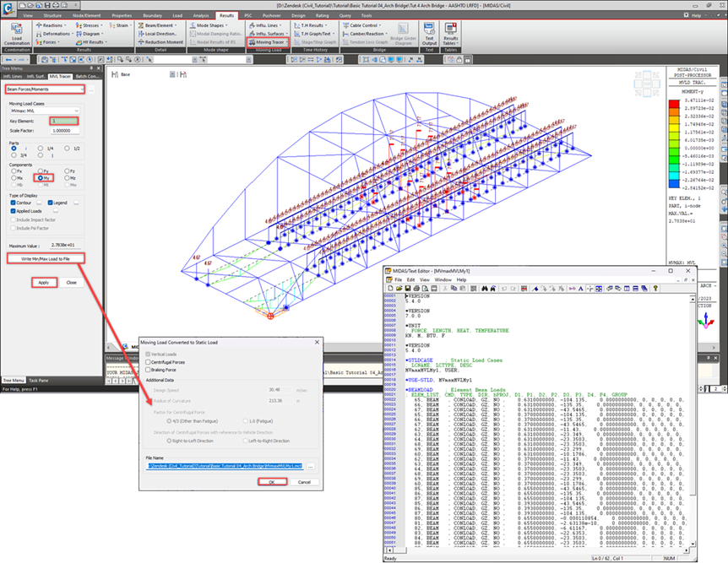
Task: Click the Open folder icon in Text Editor
Action: pos(399,289)
